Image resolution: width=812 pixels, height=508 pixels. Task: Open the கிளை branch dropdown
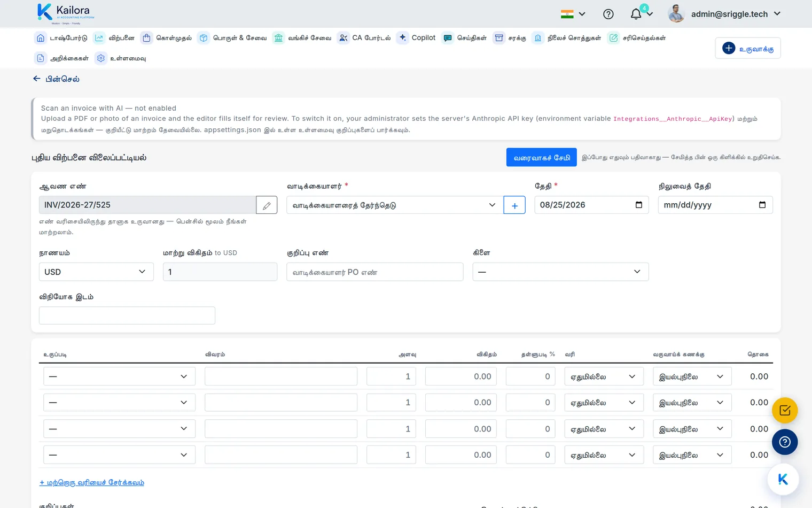560,272
